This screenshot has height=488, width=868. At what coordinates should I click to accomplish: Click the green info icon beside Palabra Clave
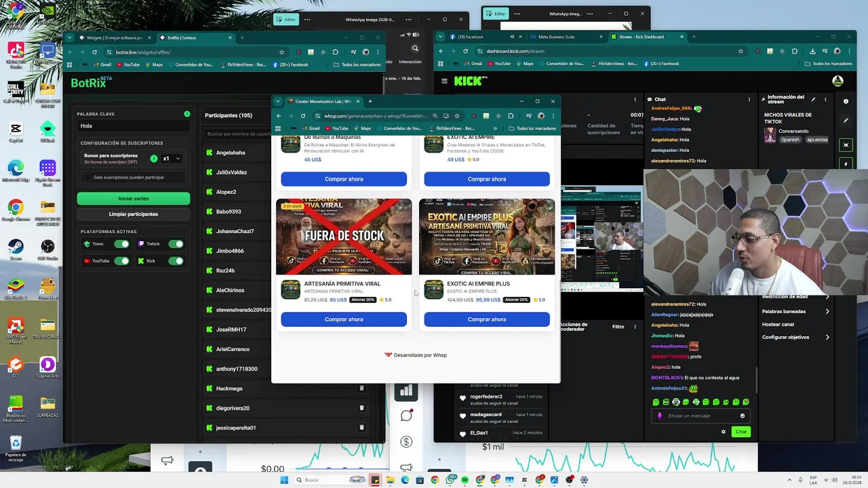point(187,114)
